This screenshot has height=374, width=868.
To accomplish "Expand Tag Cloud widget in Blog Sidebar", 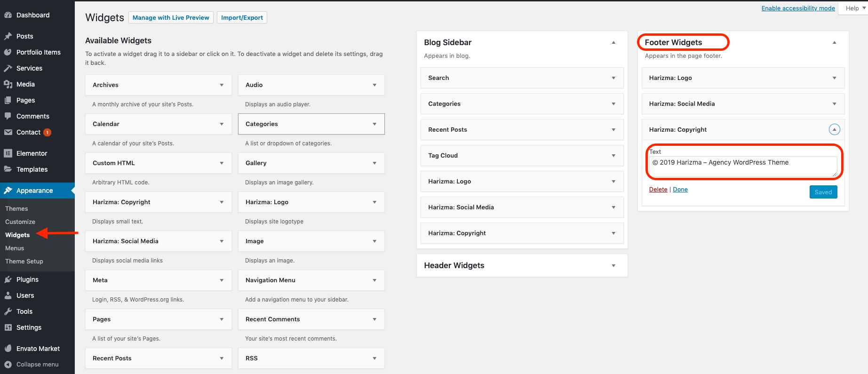I will tap(613, 156).
